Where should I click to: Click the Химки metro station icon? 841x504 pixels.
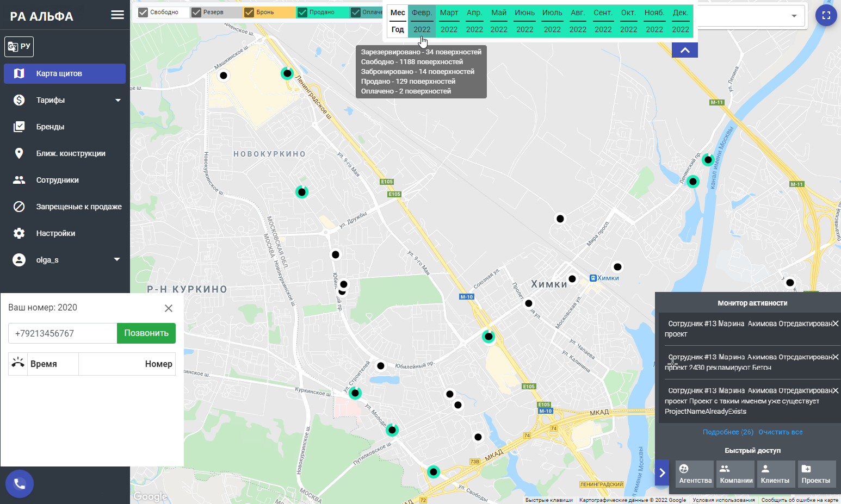pos(593,278)
